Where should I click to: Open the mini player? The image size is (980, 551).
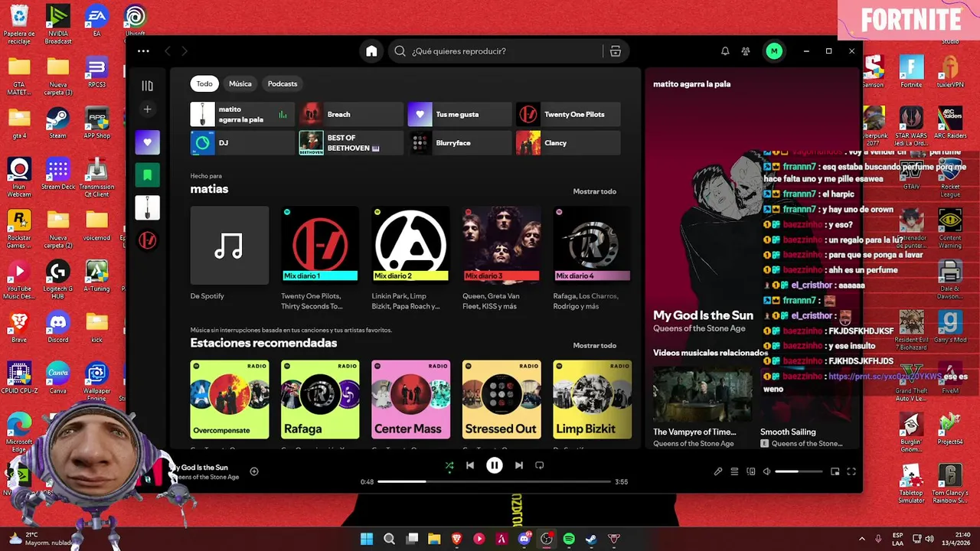coord(835,471)
